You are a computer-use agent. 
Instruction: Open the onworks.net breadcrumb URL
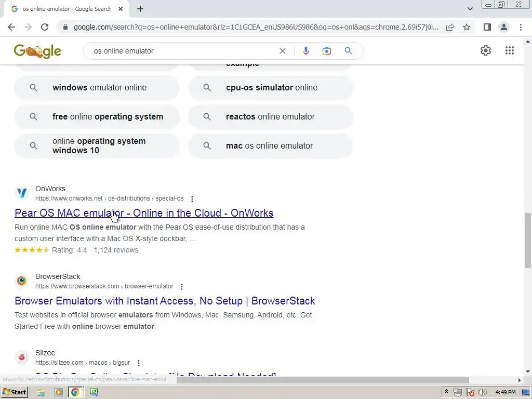click(x=109, y=198)
